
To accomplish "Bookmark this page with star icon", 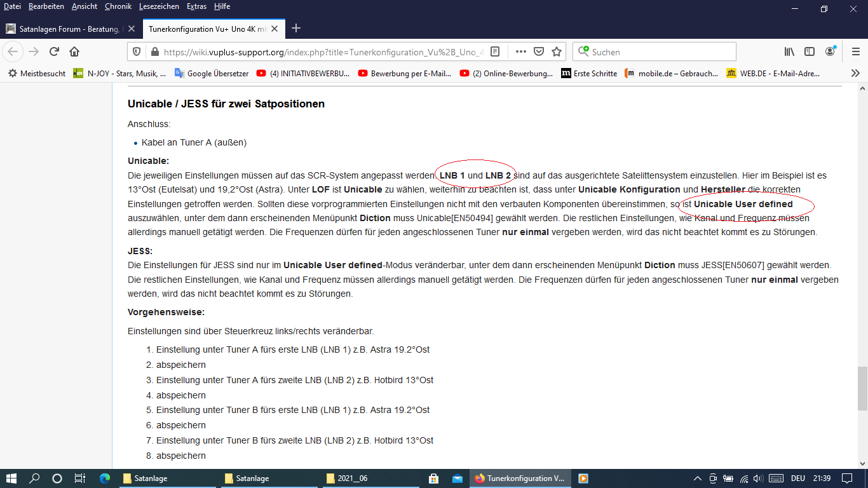I will pos(557,51).
